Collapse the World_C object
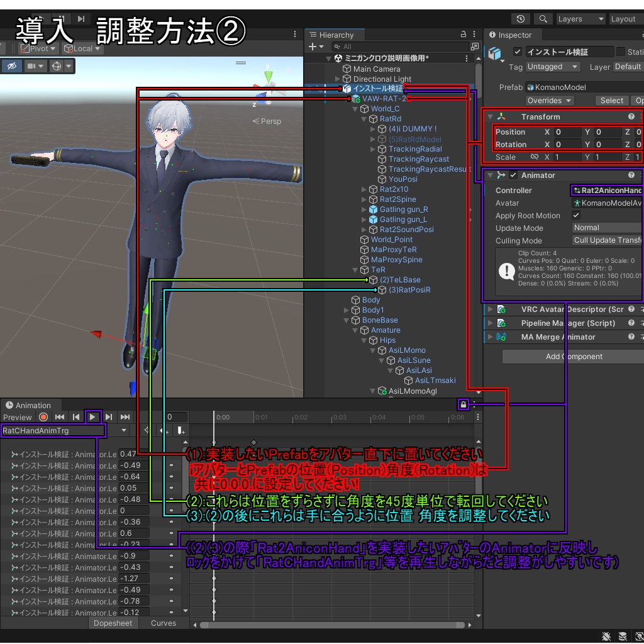Viewport: 644px width, 644px height. pyautogui.click(x=355, y=109)
